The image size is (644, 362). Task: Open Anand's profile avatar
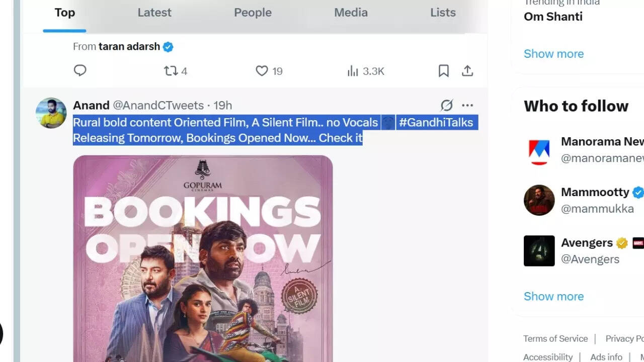coord(51,113)
